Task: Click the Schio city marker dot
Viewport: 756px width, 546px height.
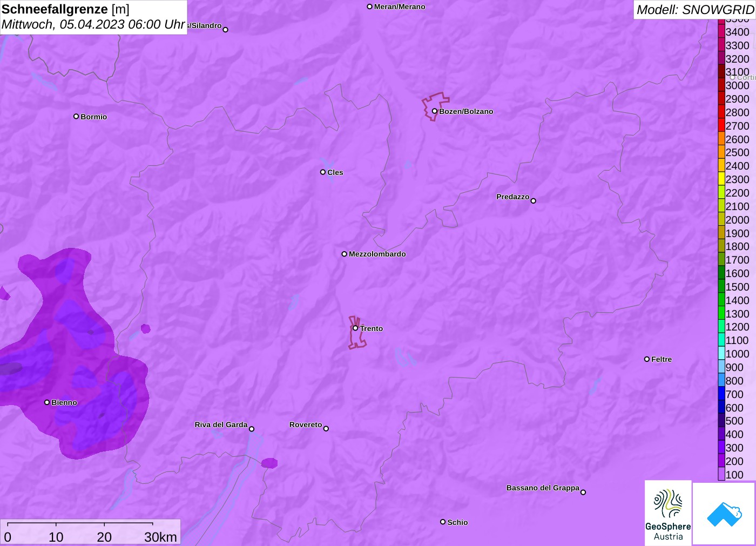Action: click(x=443, y=522)
